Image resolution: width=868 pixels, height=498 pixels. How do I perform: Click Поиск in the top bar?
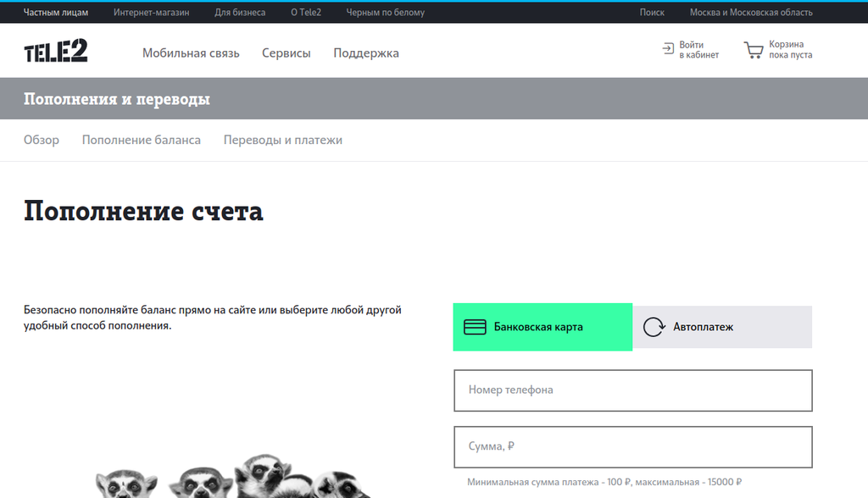click(652, 12)
